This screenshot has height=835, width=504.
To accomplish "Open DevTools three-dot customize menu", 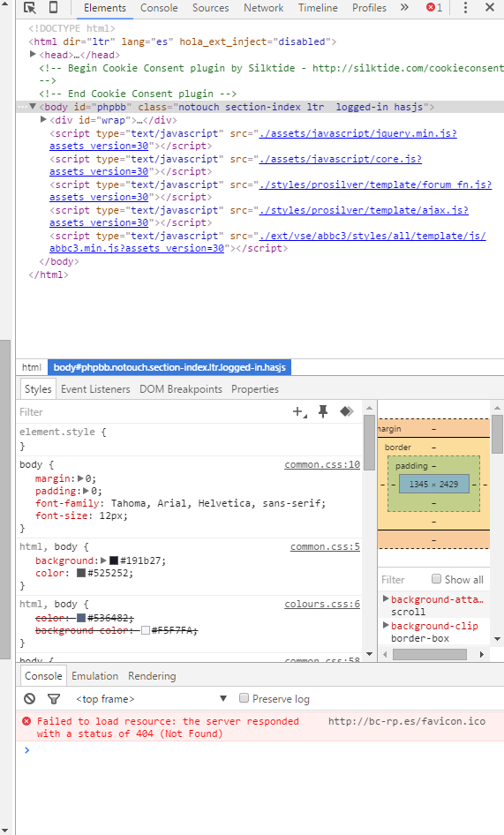I will [x=466, y=7].
